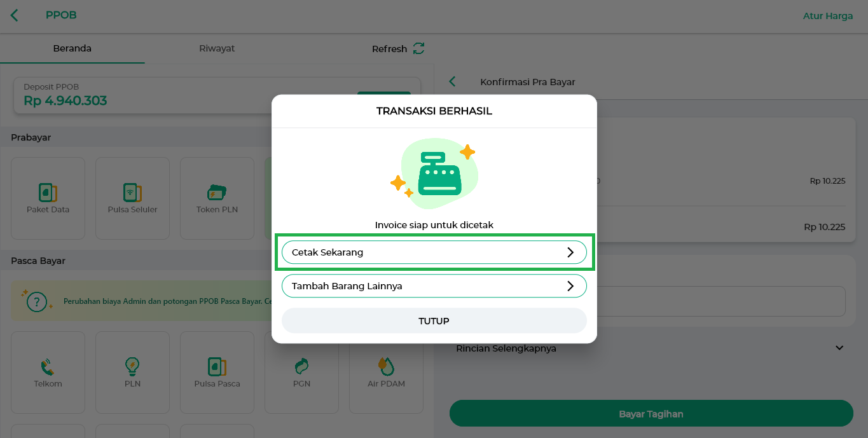Click the Deposit PPOB balance amount
868x438 pixels.
pyautogui.click(x=65, y=100)
